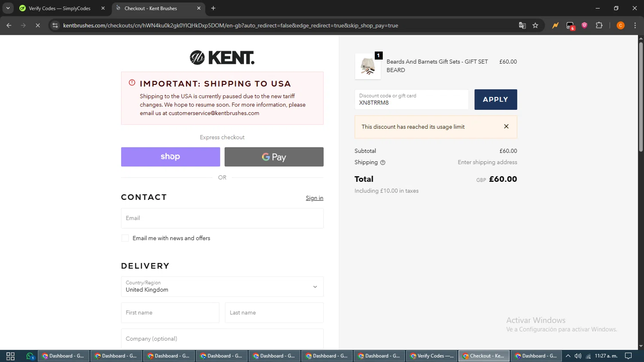Open the pink shield extension icon
This screenshot has width=644, height=362.
(x=584, y=25)
